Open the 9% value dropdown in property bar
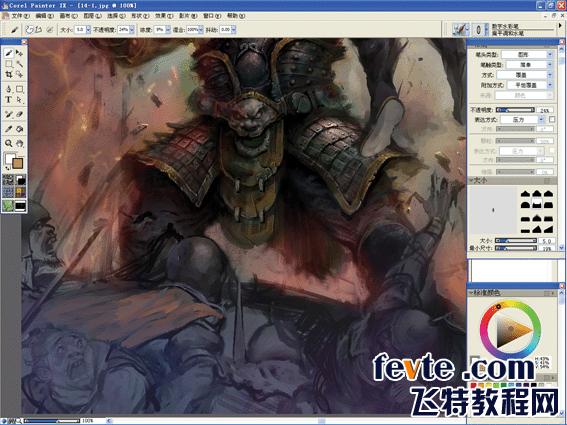 pyautogui.click(x=168, y=30)
